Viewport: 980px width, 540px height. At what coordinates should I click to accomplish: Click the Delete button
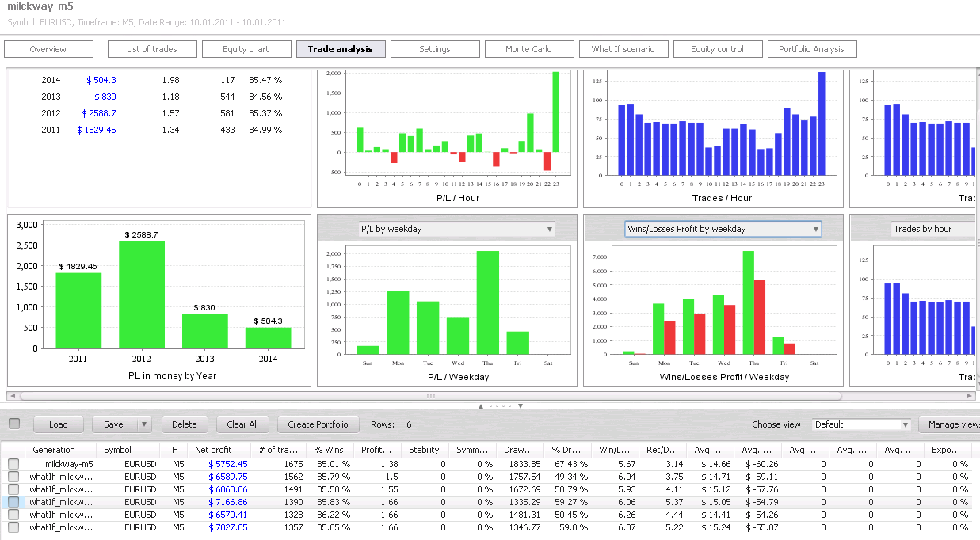coord(184,424)
